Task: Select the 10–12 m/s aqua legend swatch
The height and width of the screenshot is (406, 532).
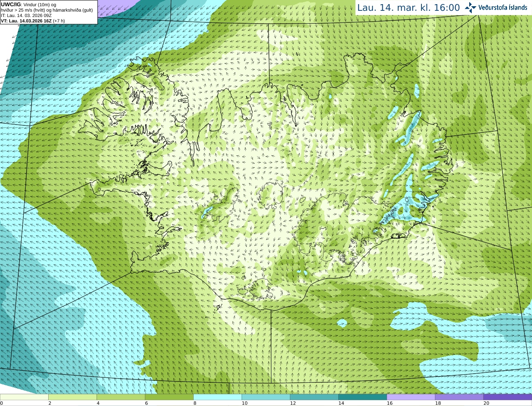Action: point(266,397)
